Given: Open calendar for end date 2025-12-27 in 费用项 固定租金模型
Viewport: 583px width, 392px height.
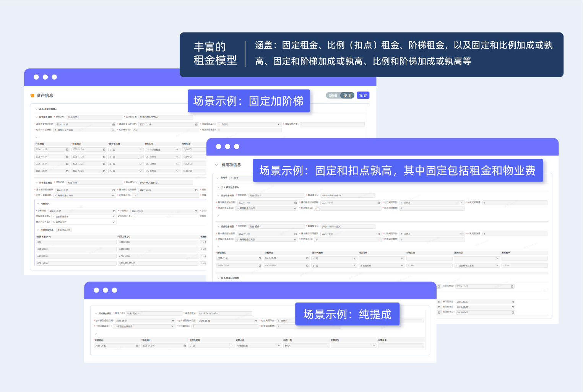Looking at the screenshot, I should [379, 203].
